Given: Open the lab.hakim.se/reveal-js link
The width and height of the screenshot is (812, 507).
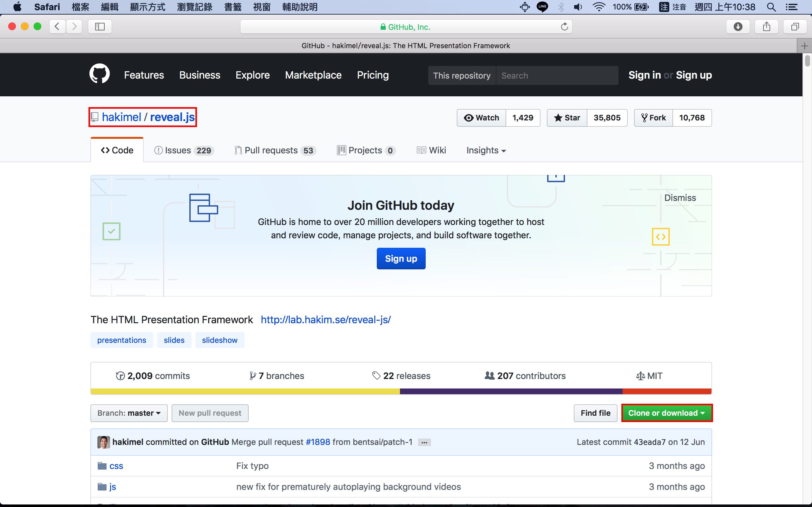Looking at the screenshot, I should [x=325, y=319].
